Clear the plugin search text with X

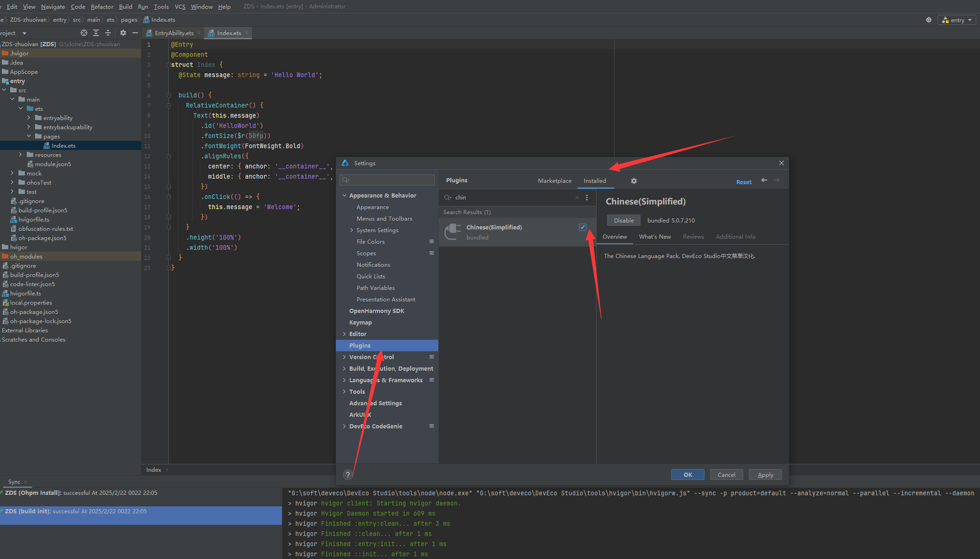point(577,198)
